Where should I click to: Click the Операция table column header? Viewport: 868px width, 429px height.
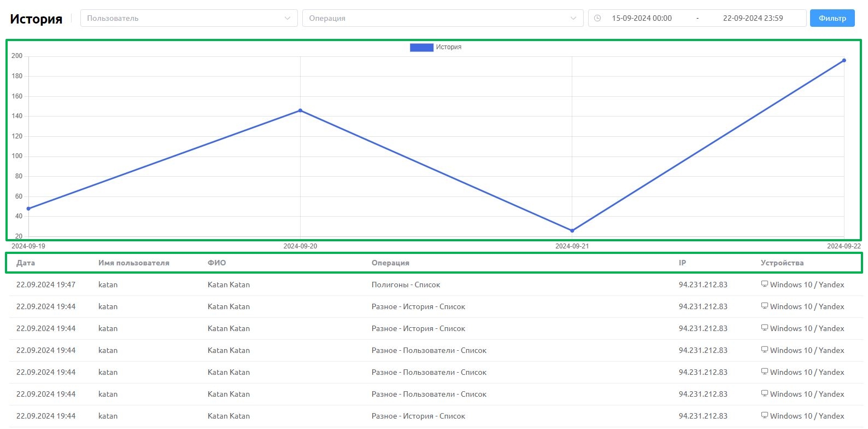pyautogui.click(x=390, y=263)
